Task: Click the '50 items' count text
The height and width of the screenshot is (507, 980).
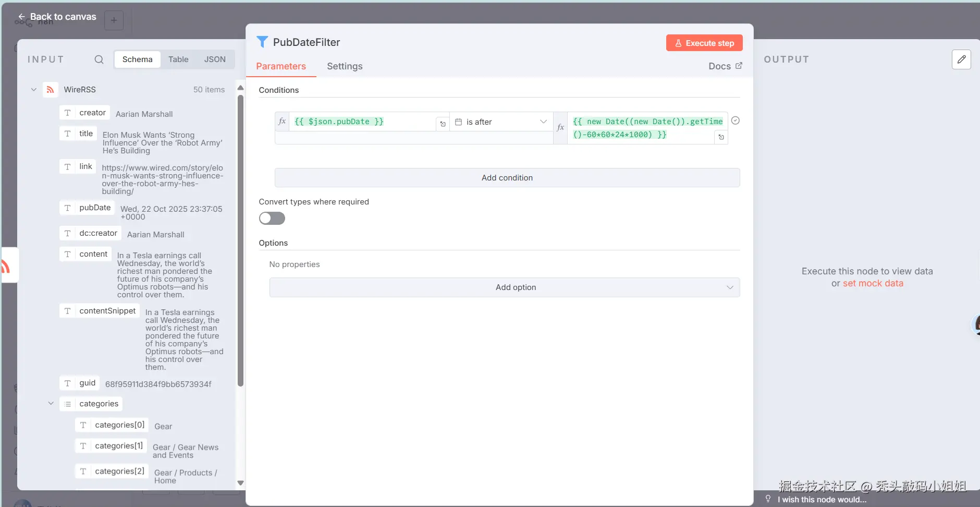Action: point(209,90)
